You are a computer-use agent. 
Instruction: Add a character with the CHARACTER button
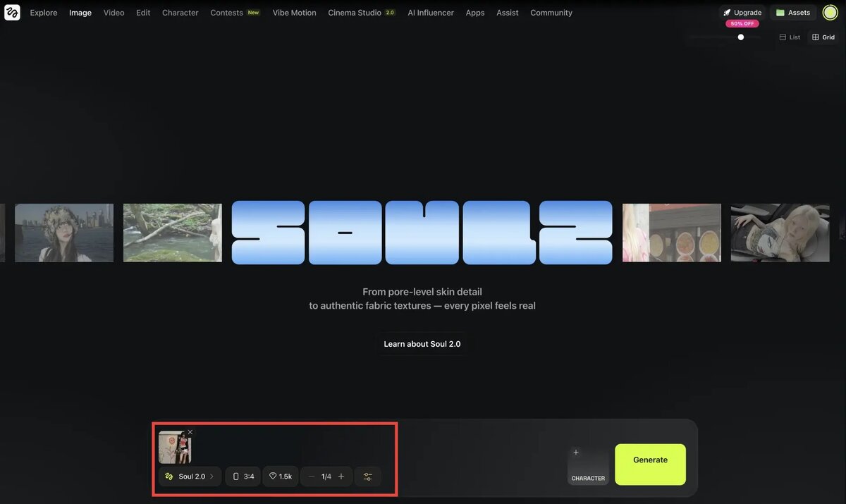click(x=588, y=465)
